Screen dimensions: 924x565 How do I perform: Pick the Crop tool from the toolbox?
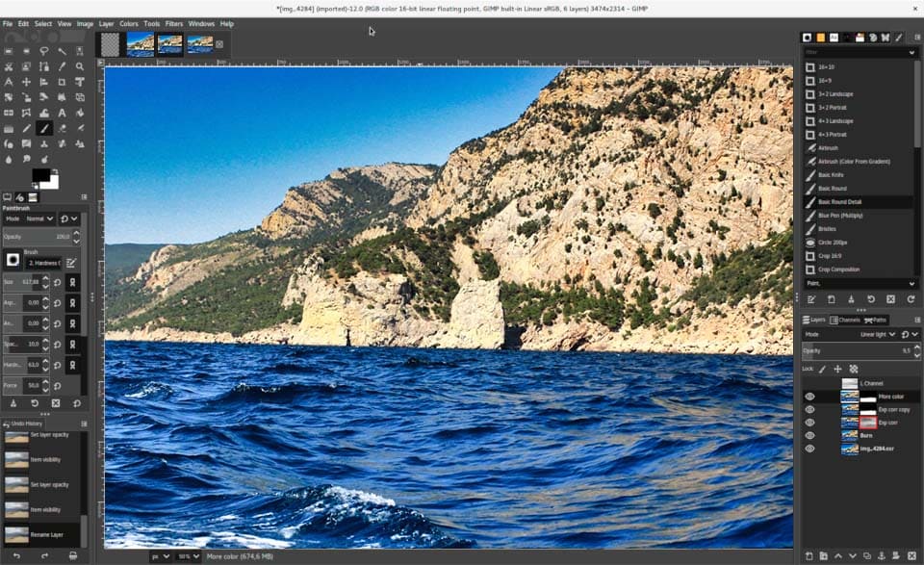tap(62, 82)
